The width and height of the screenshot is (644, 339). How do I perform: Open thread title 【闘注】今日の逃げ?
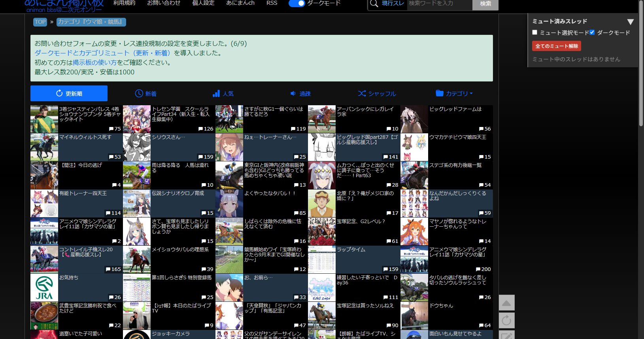(81, 165)
